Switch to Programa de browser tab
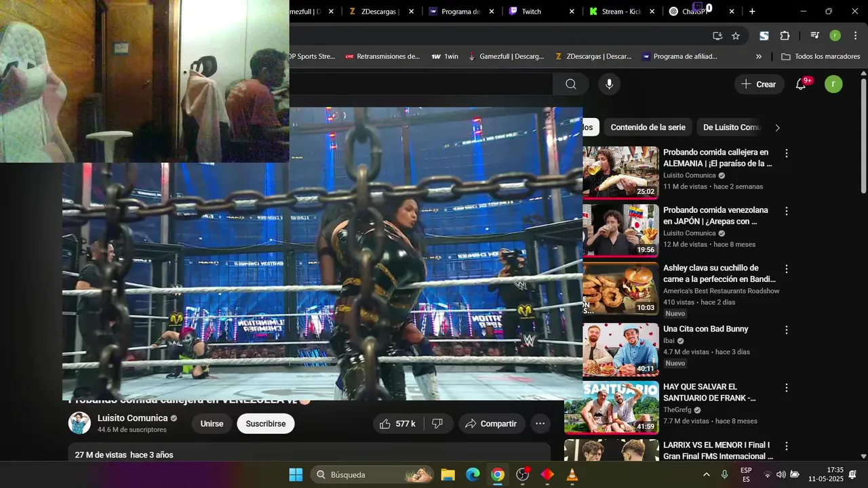The width and height of the screenshot is (868, 488). point(460,11)
